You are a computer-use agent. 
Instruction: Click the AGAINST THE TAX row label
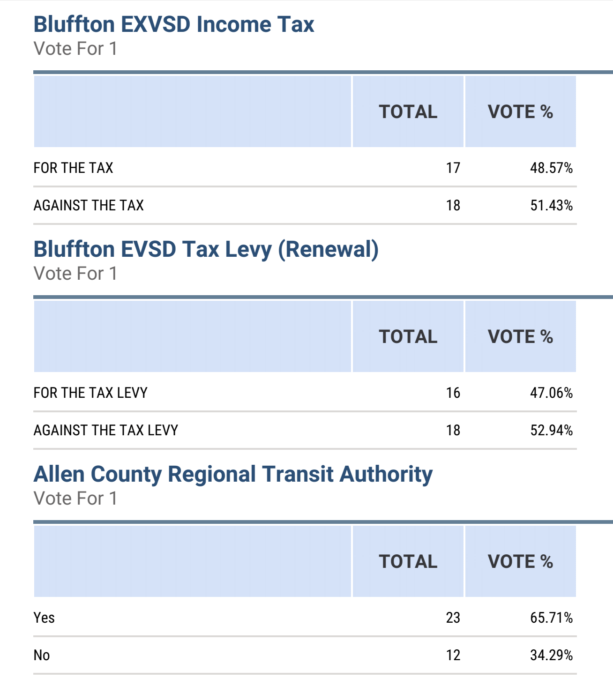click(x=89, y=205)
